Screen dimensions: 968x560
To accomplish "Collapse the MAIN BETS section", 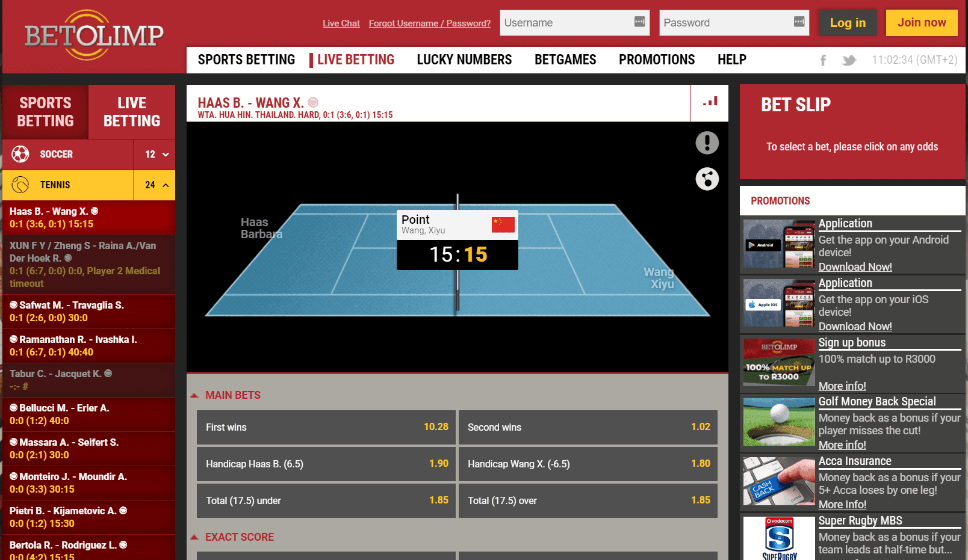I will tap(194, 395).
